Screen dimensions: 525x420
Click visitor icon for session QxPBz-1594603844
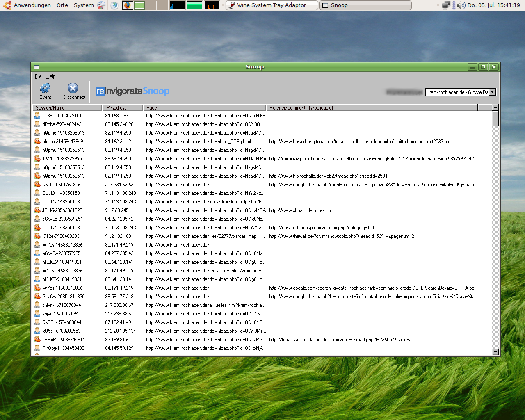37,322
